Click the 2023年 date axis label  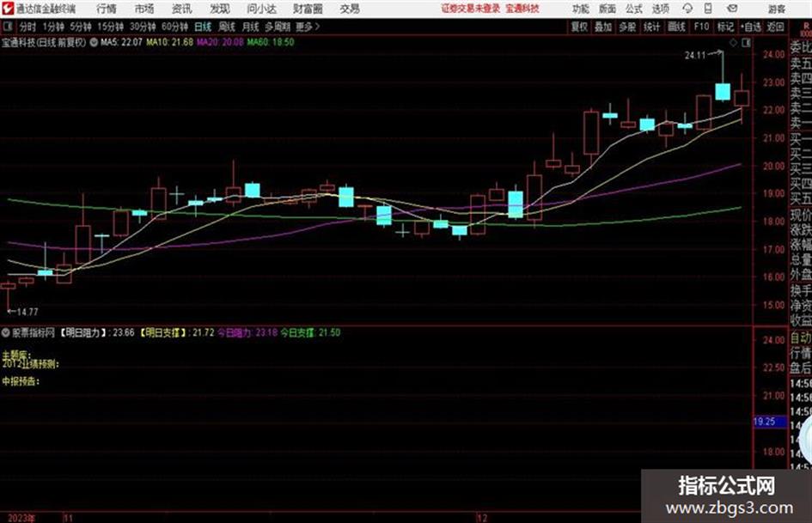pos(21,518)
